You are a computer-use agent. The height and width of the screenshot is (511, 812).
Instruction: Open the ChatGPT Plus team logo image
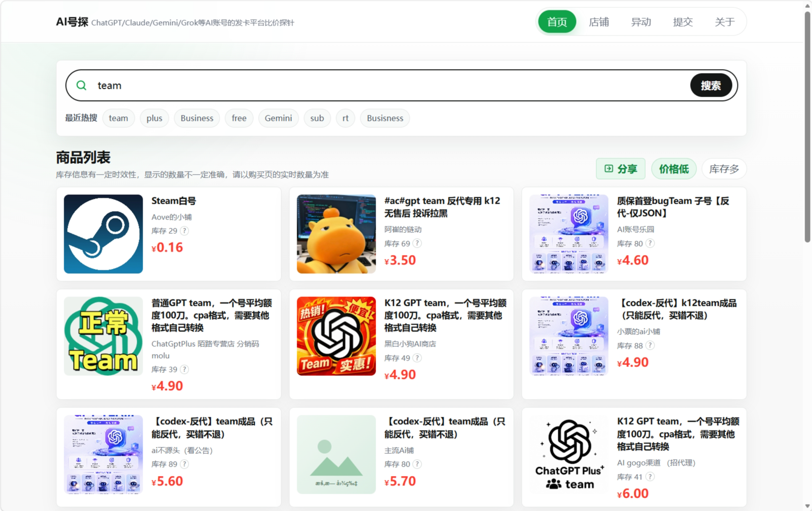point(569,454)
